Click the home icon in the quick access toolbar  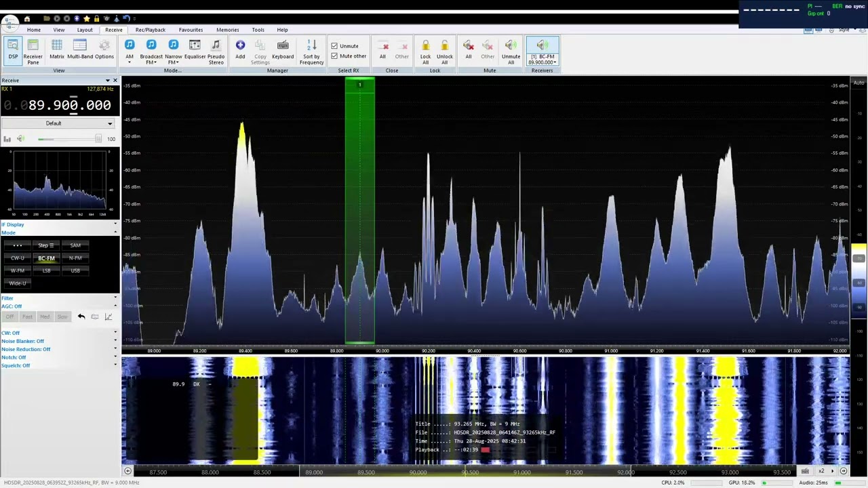[27, 18]
